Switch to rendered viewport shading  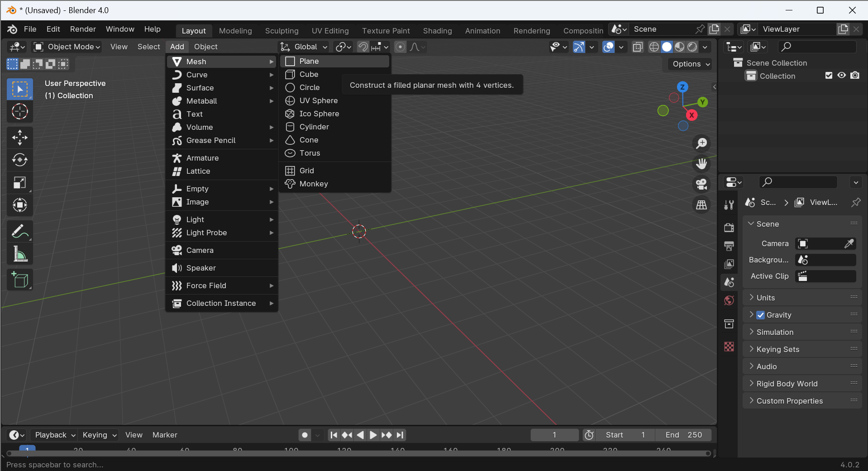[692, 47]
